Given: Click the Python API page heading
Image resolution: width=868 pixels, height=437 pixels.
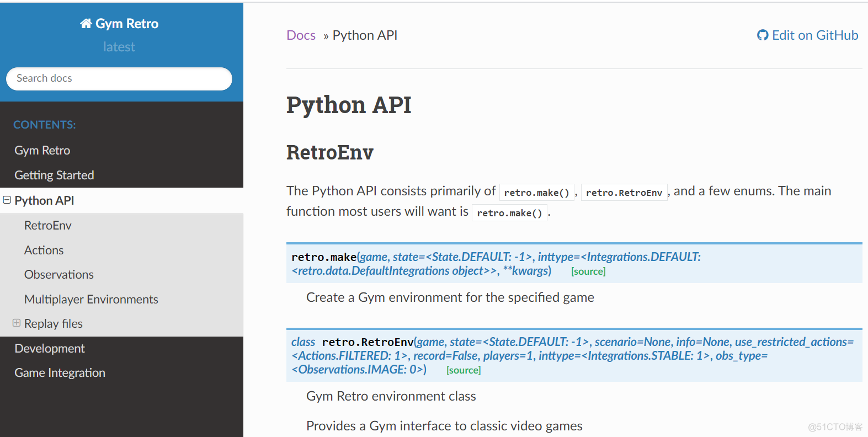Looking at the screenshot, I should [x=349, y=105].
